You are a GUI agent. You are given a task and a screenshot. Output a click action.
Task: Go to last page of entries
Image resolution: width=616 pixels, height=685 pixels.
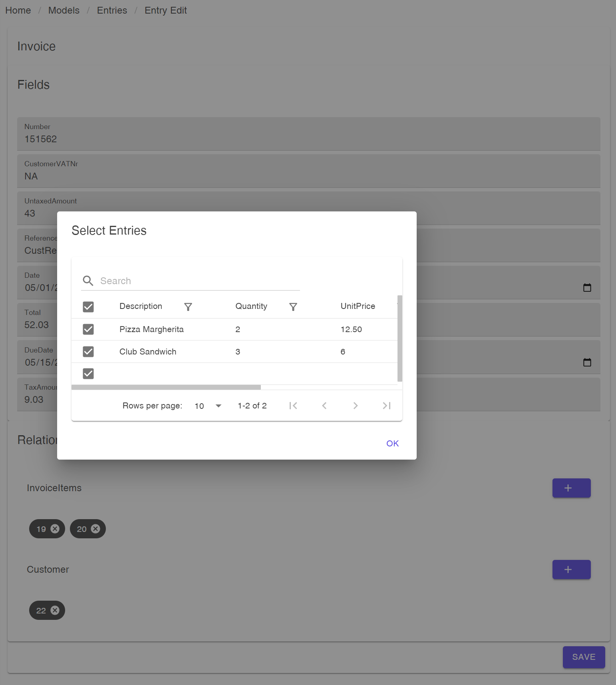(386, 406)
